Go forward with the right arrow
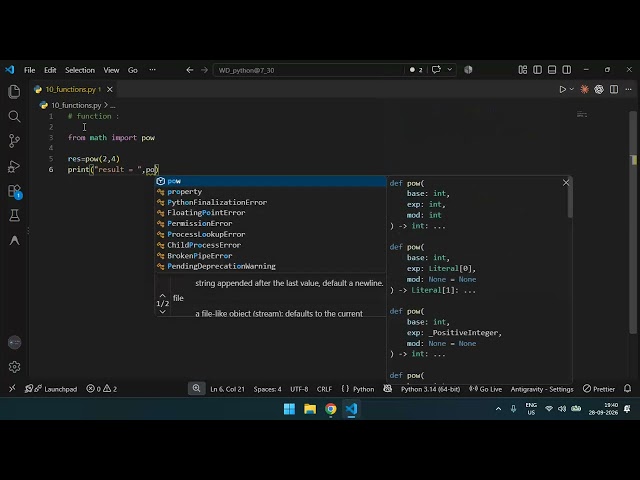 point(204,70)
